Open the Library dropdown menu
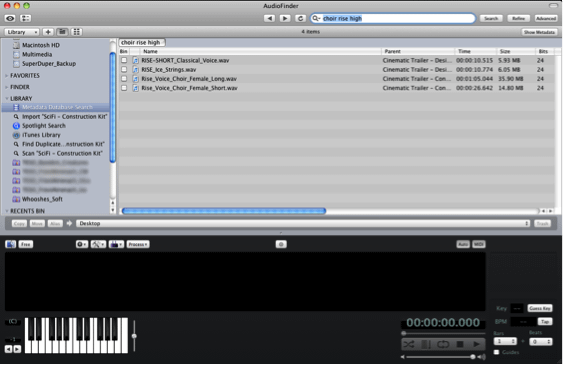Screen dimensions: 563x365 22,32
